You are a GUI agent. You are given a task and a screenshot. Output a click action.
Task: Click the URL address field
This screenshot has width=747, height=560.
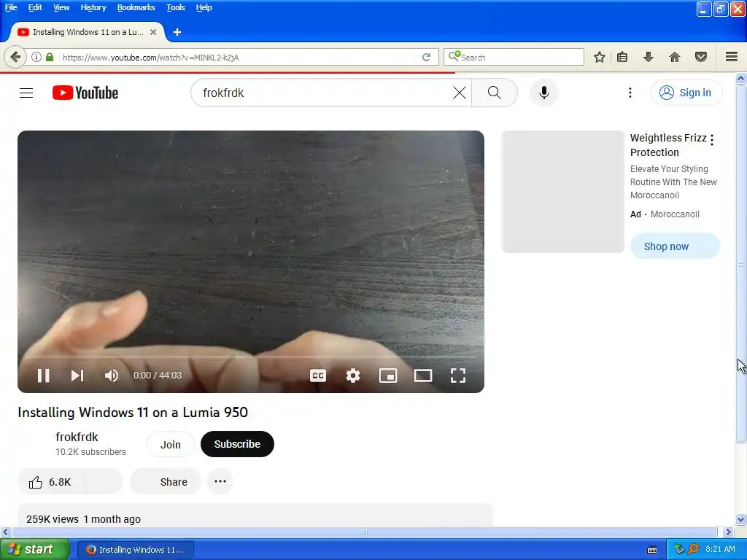[237, 57]
